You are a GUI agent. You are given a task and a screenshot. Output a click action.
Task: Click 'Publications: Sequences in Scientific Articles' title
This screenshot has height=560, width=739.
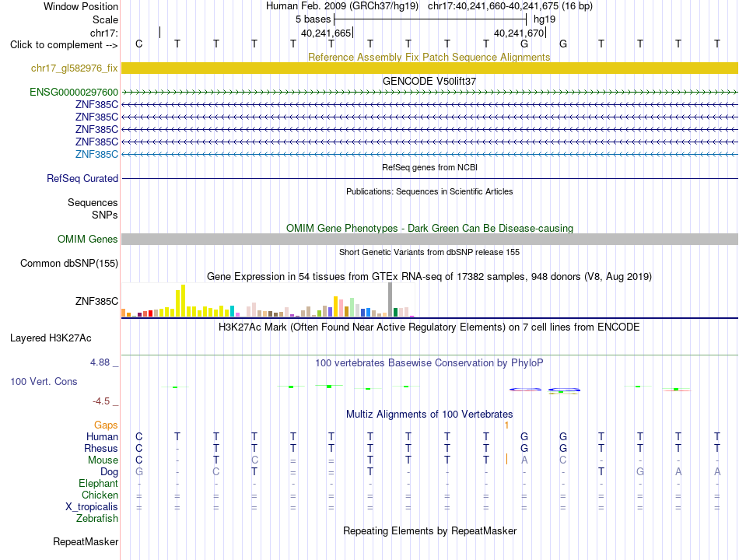(x=429, y=191)
